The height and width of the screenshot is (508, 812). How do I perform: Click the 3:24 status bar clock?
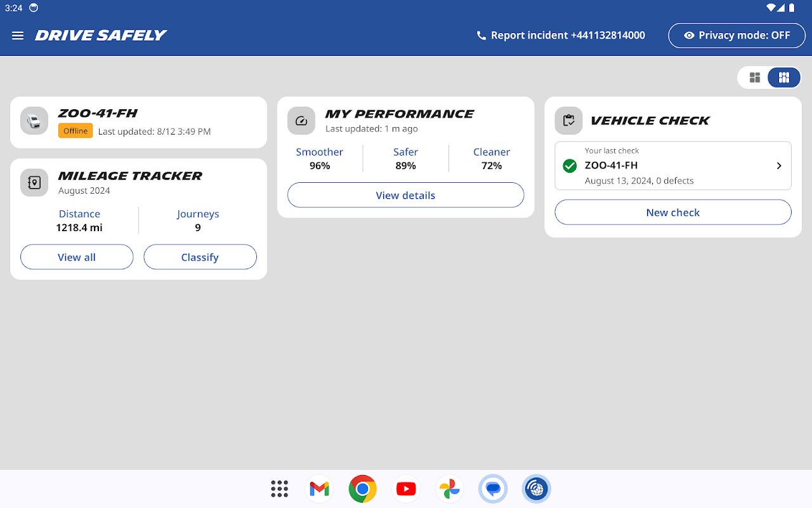point(13,8)
